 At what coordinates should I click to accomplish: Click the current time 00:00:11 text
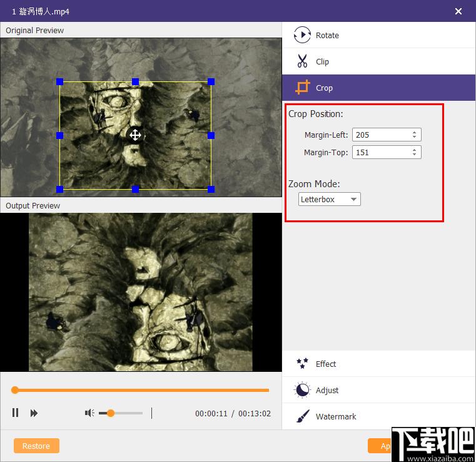tap(211, 413)
